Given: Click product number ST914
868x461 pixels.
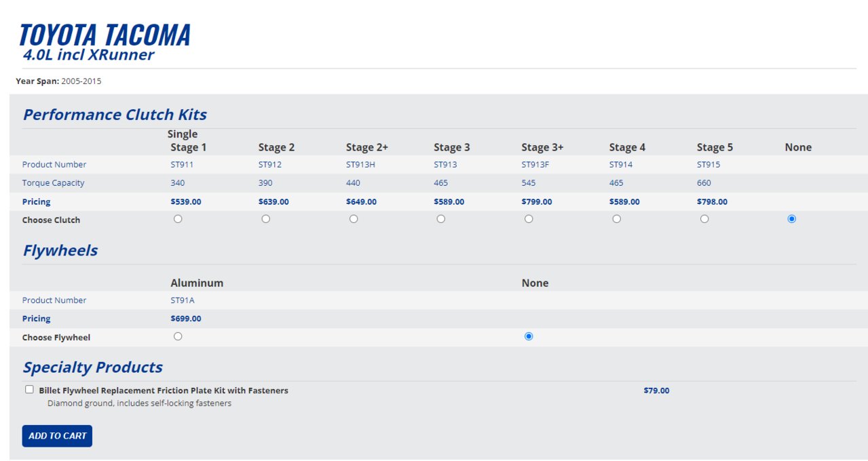Looking at the screenshot, I should (x=620, y=165).
